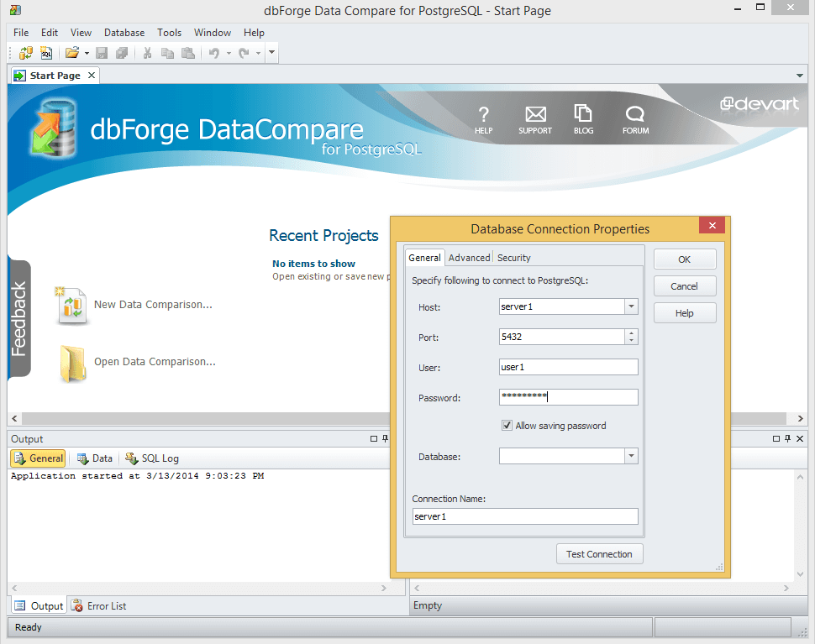Toggle Allow saving password checkbox
This screenshot has height=644, width=815.
point(507,426)
